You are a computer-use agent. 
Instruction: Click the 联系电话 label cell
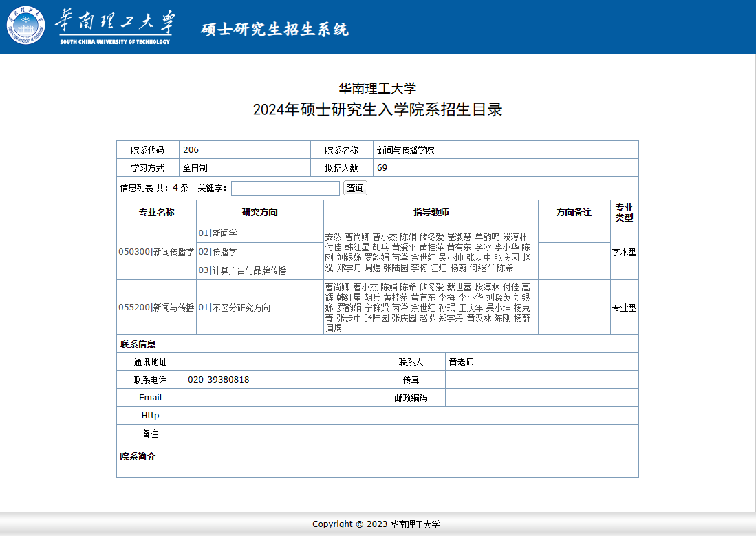pos(150,380)
